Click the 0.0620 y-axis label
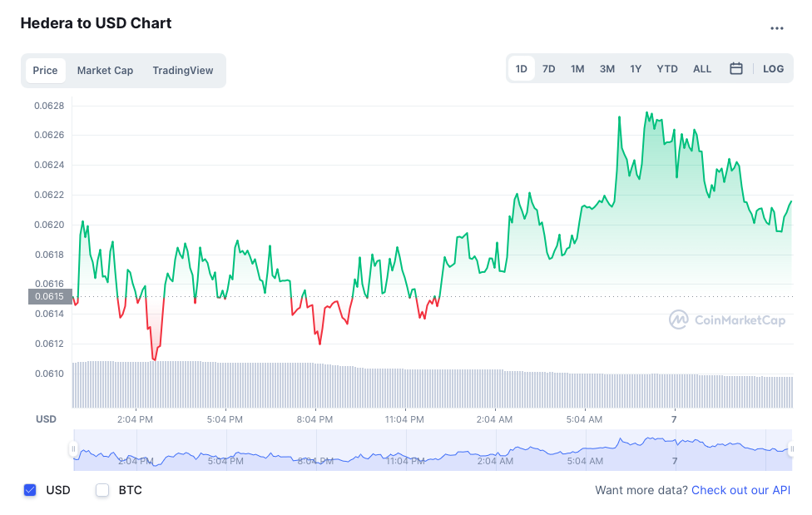Viewport: 812px width, 515px height. pos(49,225)
